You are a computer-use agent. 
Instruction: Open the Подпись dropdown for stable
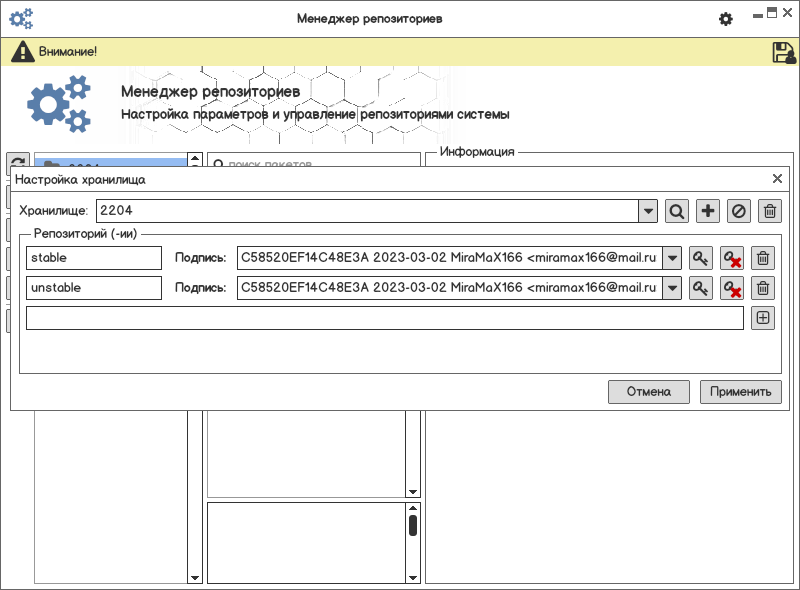(x=672, y=259)
